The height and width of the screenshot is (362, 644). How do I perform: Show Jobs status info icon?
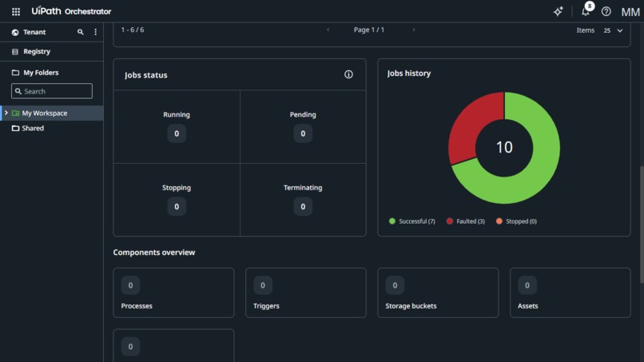pyautogui.click(x=348, y=74)
